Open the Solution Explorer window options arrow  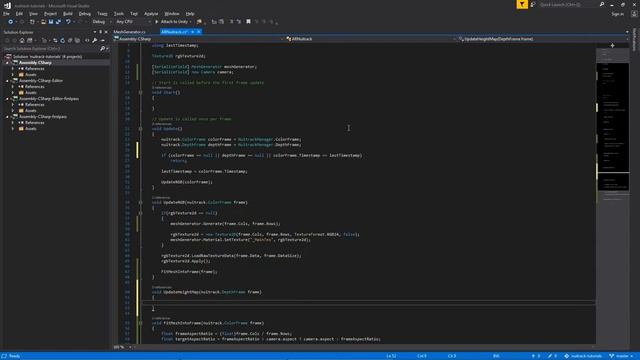tap(95, 32)
